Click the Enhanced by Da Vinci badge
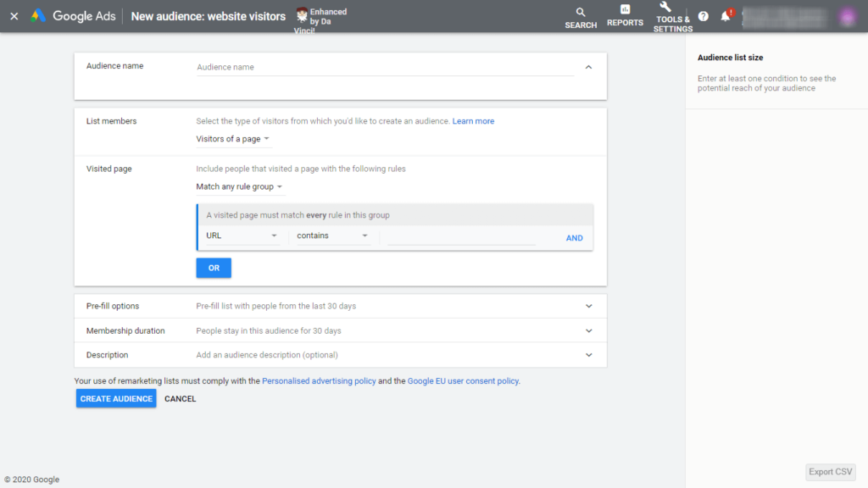Screen dimensions: 868x488 point(322,16)
